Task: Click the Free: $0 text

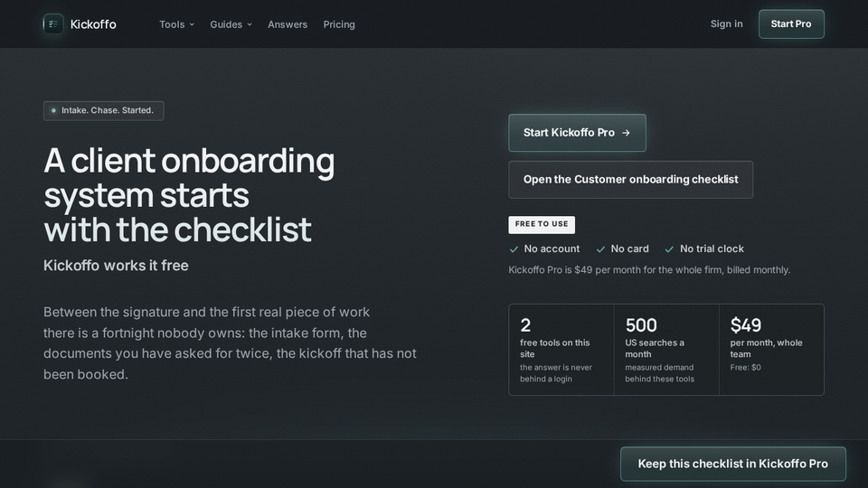Action: pyautogui.click(x=746, y=368)
